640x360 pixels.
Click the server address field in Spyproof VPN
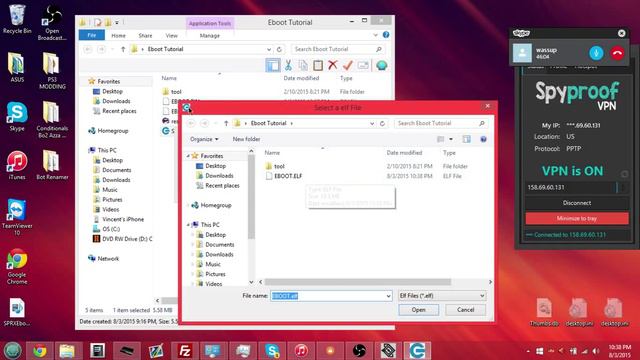(x=571, y=187)
